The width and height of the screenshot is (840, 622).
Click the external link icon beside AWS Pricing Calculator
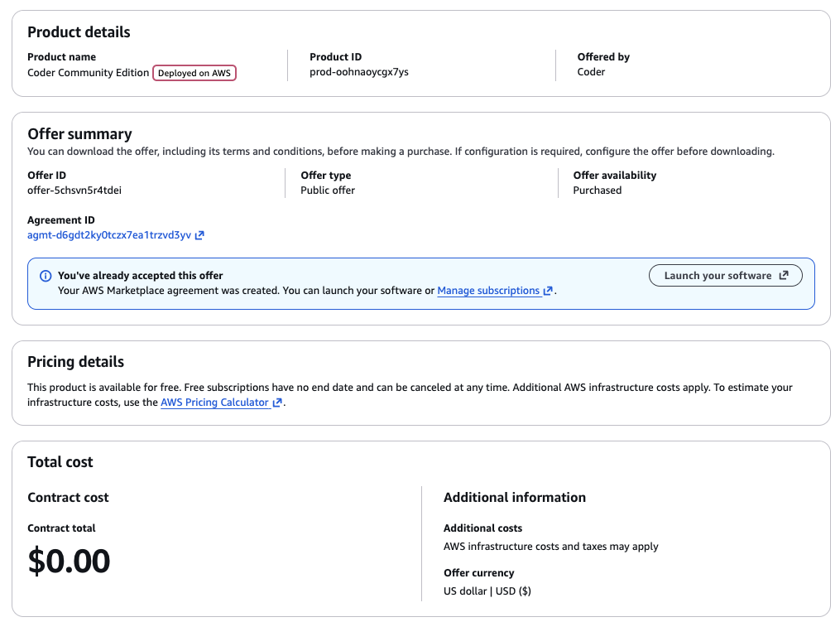[x=276, y=403]
